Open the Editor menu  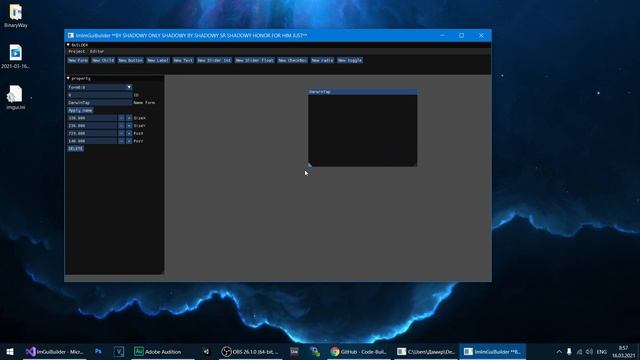(97, 51)
